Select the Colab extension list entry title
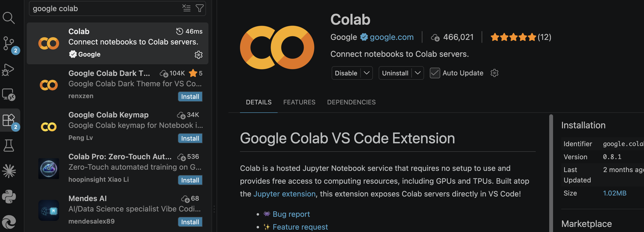 pos(79,31)
